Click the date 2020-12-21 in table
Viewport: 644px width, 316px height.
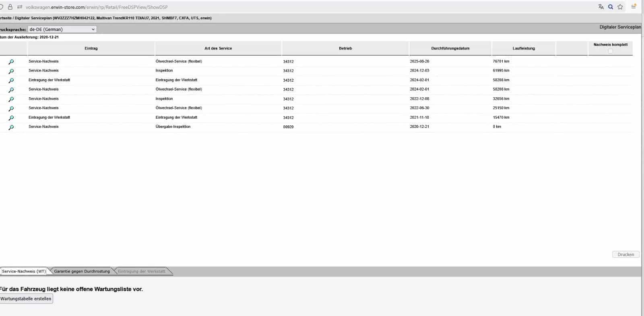[x=419, y=127]
